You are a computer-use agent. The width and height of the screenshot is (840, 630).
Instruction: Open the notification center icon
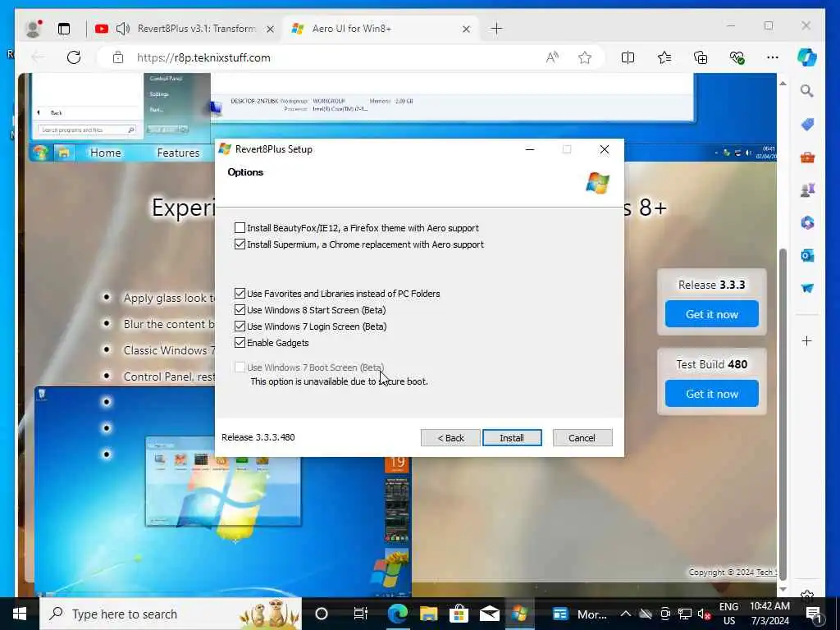coord(814,614)
